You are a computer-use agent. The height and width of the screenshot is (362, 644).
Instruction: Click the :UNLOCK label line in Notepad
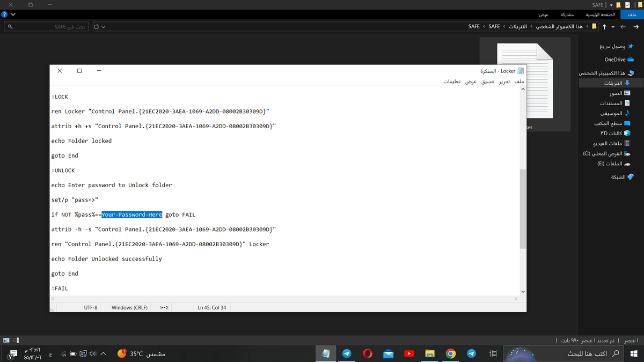[63, 171]
